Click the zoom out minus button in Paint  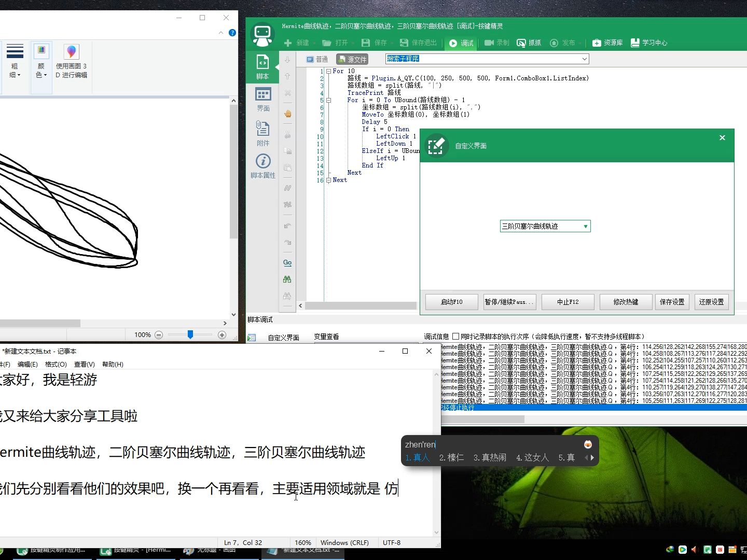pyautogui.click(x=159, y=335)
